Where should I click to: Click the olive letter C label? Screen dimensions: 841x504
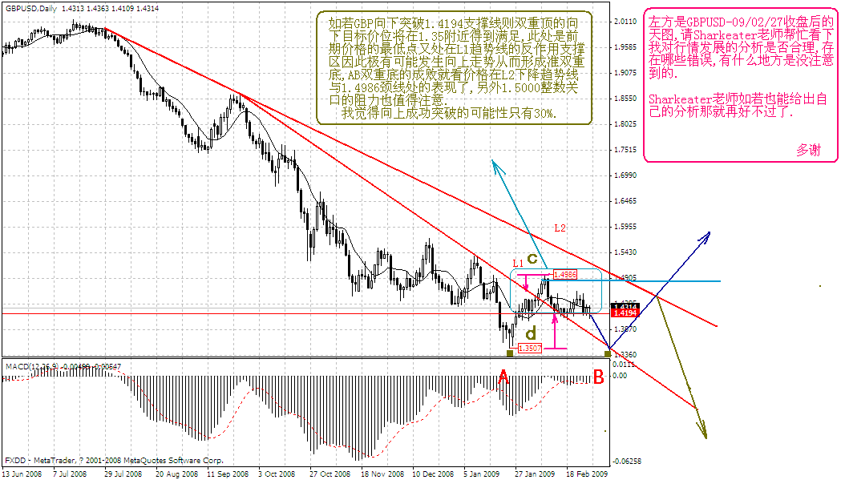532,259
